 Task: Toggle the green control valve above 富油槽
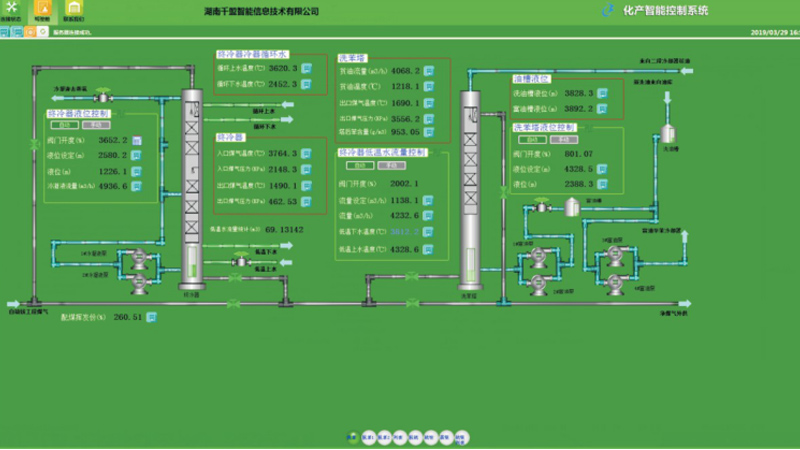pyautogui.click(x=542, y=206)
